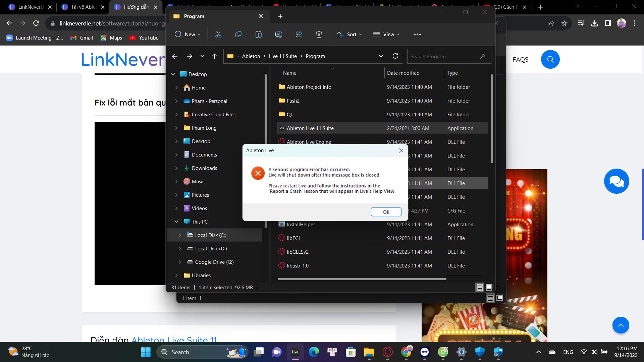The image size is (644, 362).
Task: Expand the address bar history dropdown
Action: click(x=381, y=56)
